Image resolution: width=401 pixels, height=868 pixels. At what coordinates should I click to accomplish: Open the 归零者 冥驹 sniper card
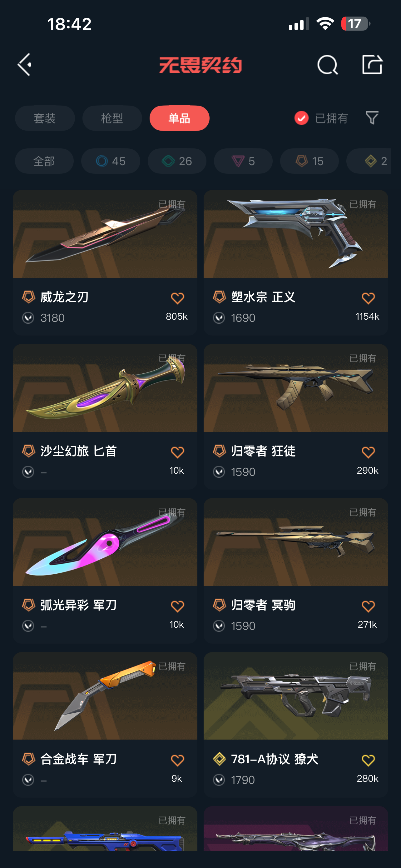tap(296, 571)
